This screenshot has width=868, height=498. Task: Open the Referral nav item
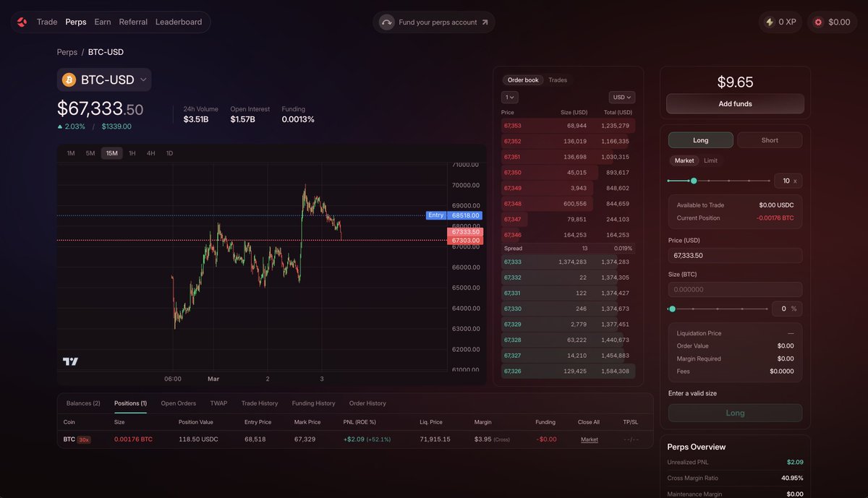(133, 22)
